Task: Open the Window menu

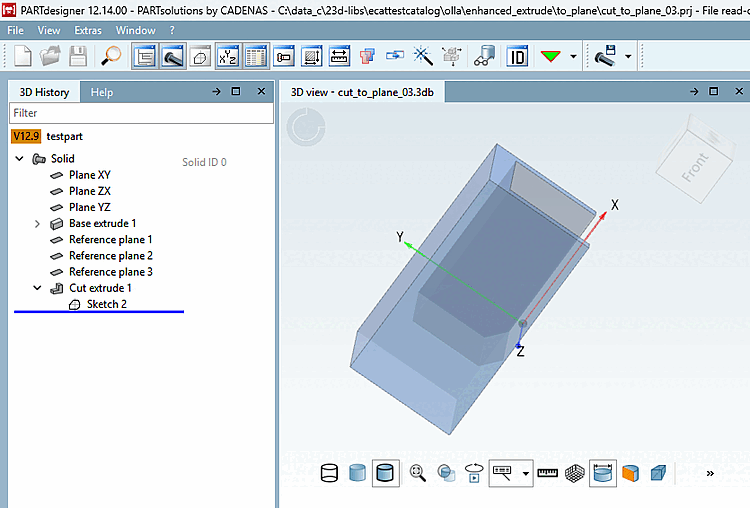Action: (x=135, y=30)
